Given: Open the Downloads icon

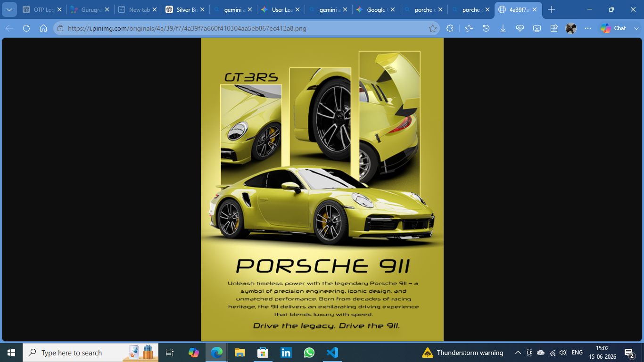Looking at the screenshot, I should 503,28.
